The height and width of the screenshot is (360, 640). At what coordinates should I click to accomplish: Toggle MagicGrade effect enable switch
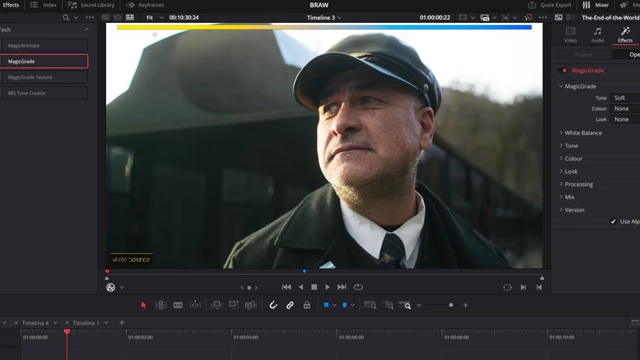point(563,70)
